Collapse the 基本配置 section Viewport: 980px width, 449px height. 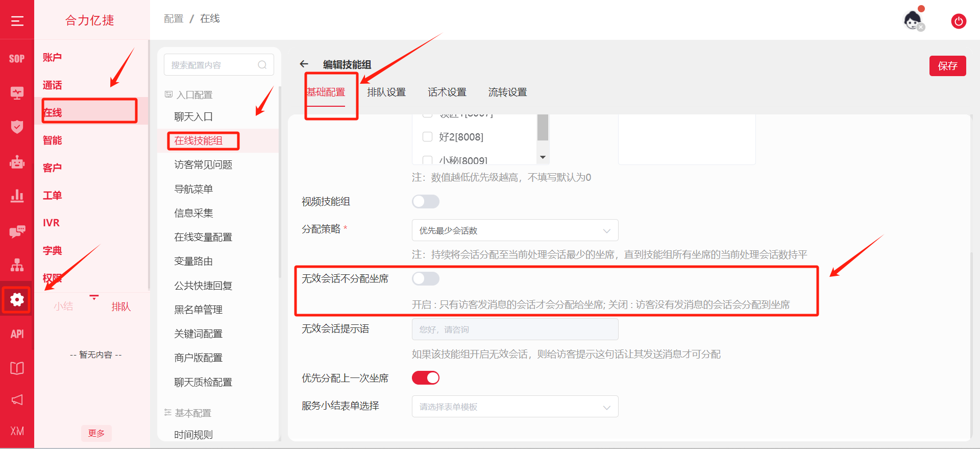click(188, 413)
